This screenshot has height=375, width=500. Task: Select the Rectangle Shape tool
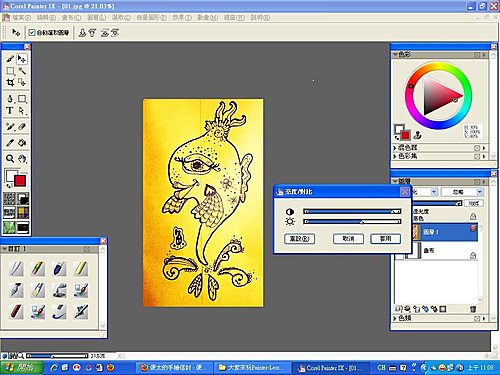point(22,99)
